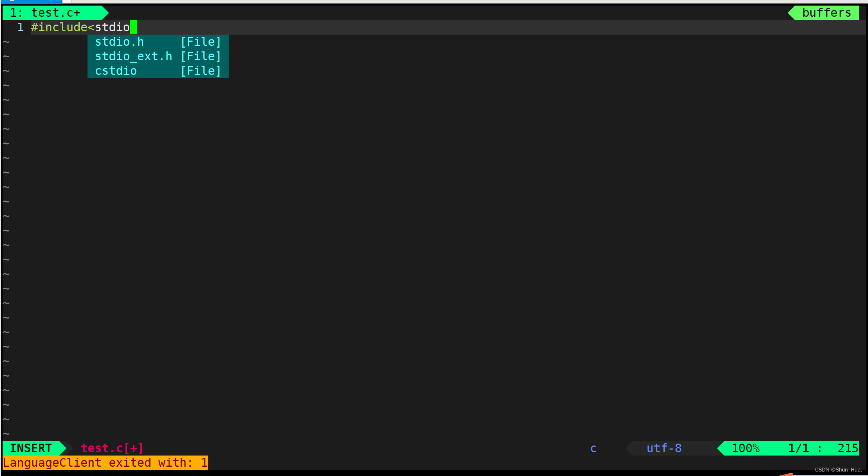
Task: Click line number 1 in gutter
Action: click(20, 28)
